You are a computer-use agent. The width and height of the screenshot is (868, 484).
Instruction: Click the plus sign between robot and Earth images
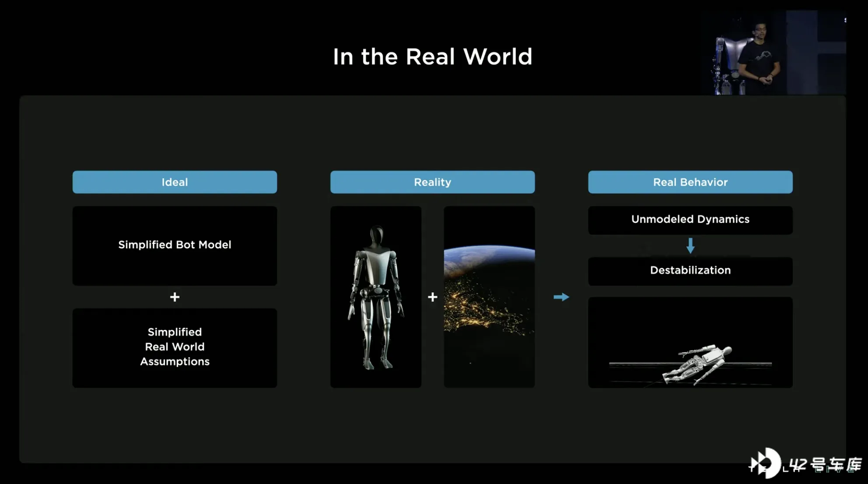click(433, 297)
